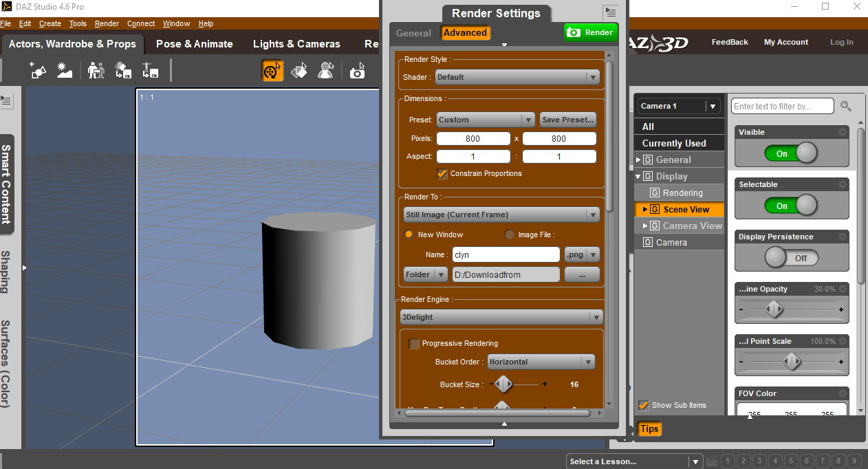Select the figure region selection tool icon
This screenshot has height=469, width=868.
[326, 70]
